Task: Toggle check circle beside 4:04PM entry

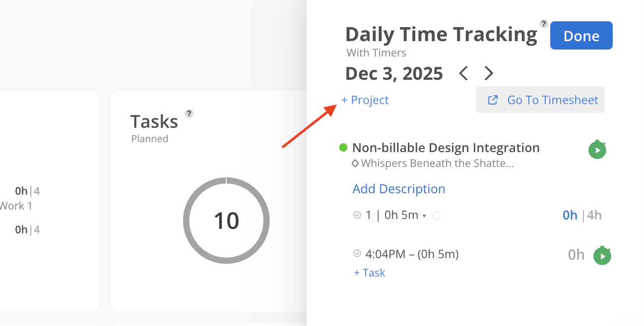Action: coord(357,254)
